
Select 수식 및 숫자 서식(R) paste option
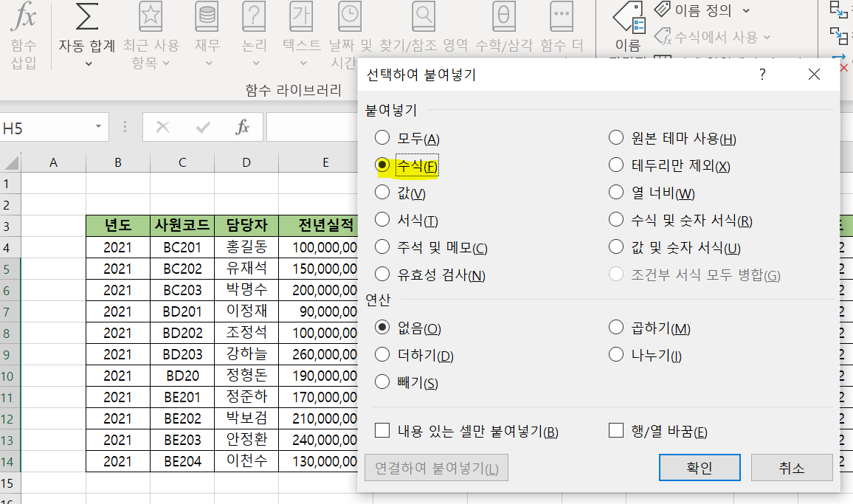(680, 220)
